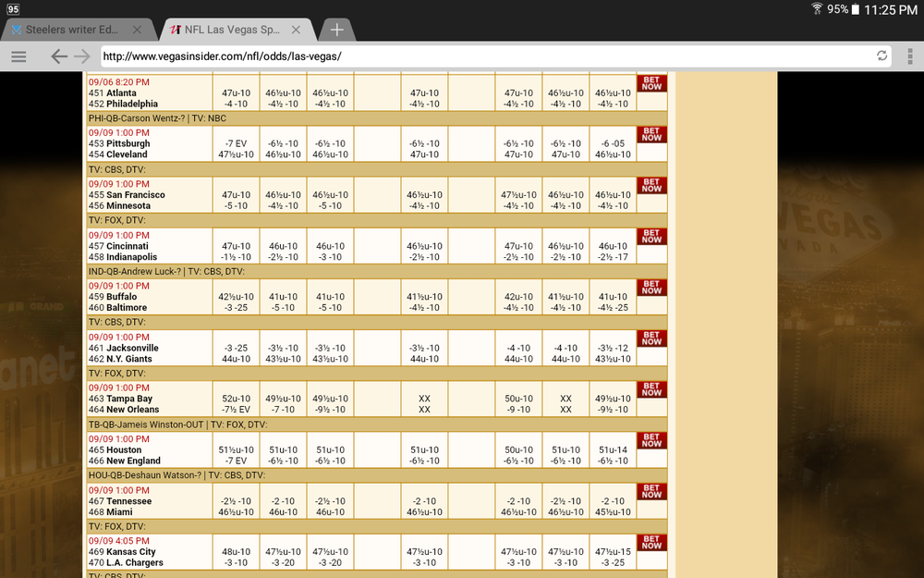Go forward to the next page
The width and height of the screenshot is (924, 578).
(x=82, y=56)
